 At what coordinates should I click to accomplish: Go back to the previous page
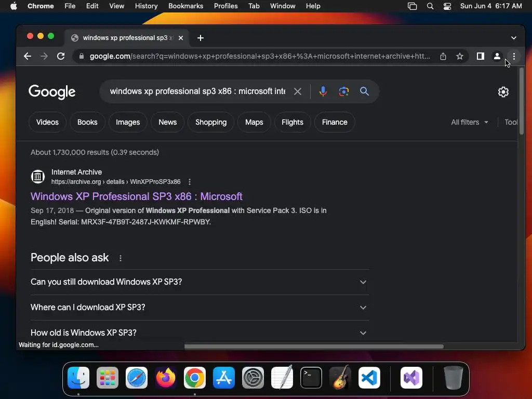pos(28,56)
